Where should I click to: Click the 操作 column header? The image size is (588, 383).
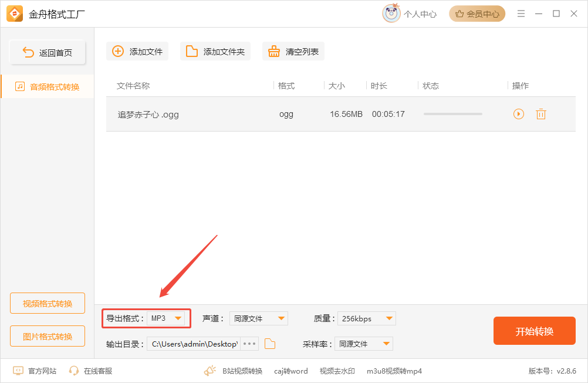[x=520, y=86]
